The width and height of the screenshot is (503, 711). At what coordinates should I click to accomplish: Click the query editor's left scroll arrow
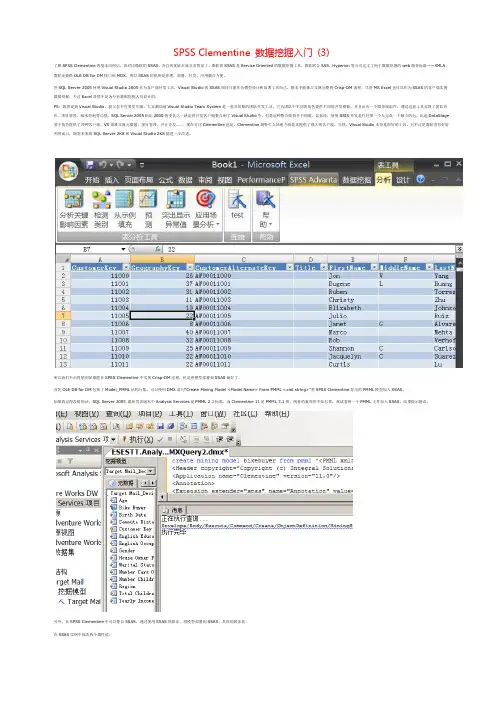(x=162, y=497)
